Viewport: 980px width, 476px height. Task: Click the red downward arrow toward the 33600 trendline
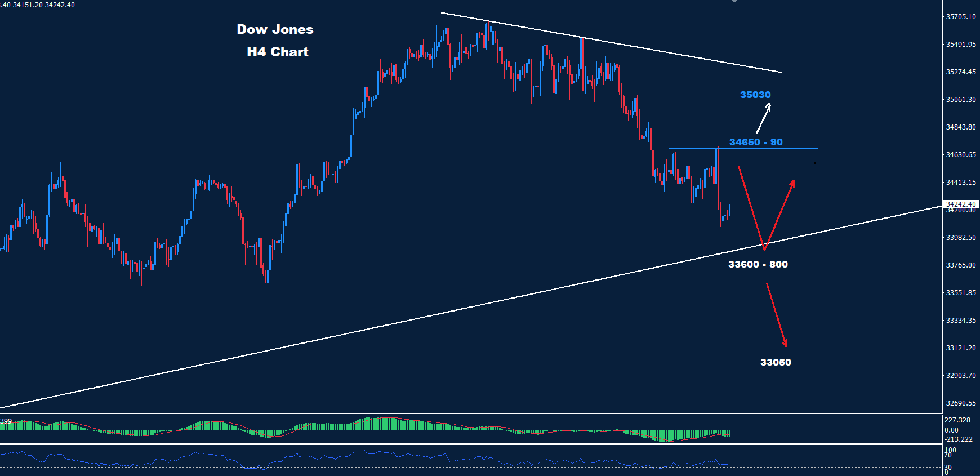(751, 207)
